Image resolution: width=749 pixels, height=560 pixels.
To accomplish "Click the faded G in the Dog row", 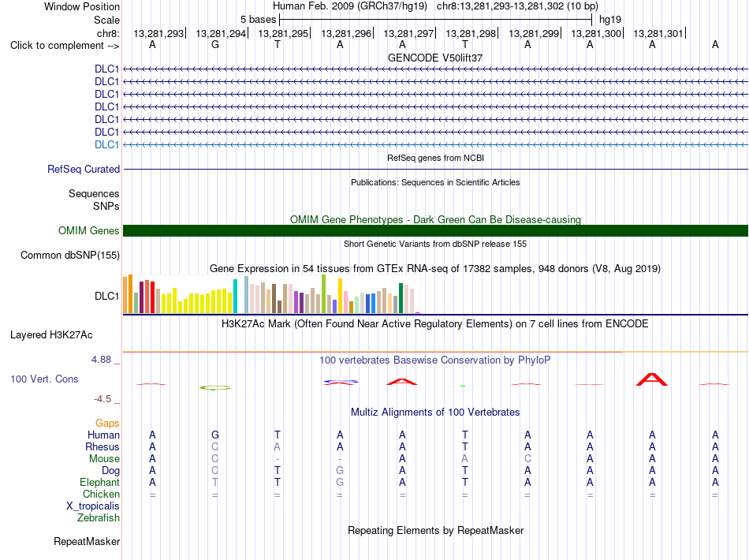I will coord(340,471).
